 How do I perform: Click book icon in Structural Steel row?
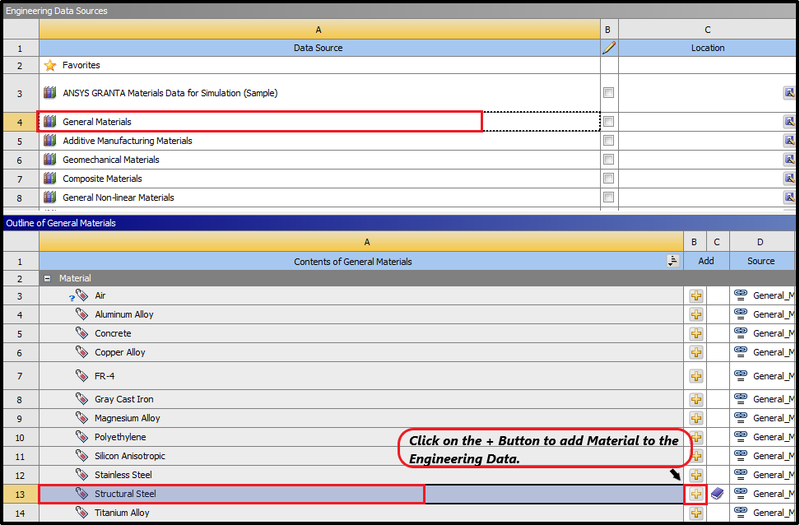point(717,494)
